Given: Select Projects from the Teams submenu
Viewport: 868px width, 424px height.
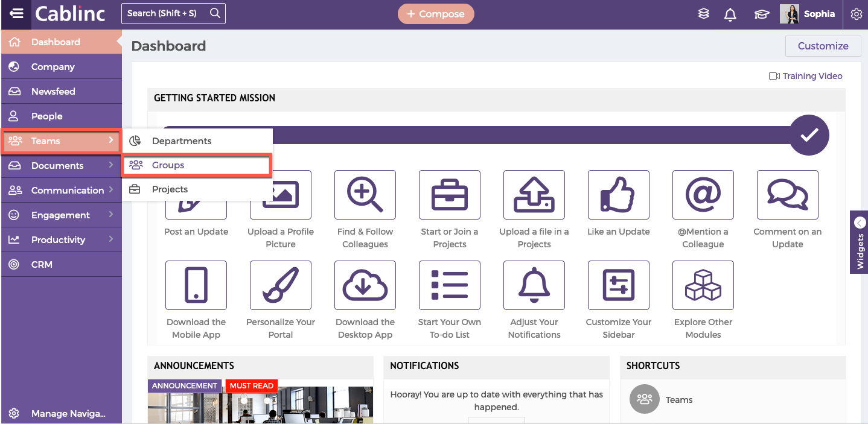Looking at the screenshot, I should [x=197, y=189].
